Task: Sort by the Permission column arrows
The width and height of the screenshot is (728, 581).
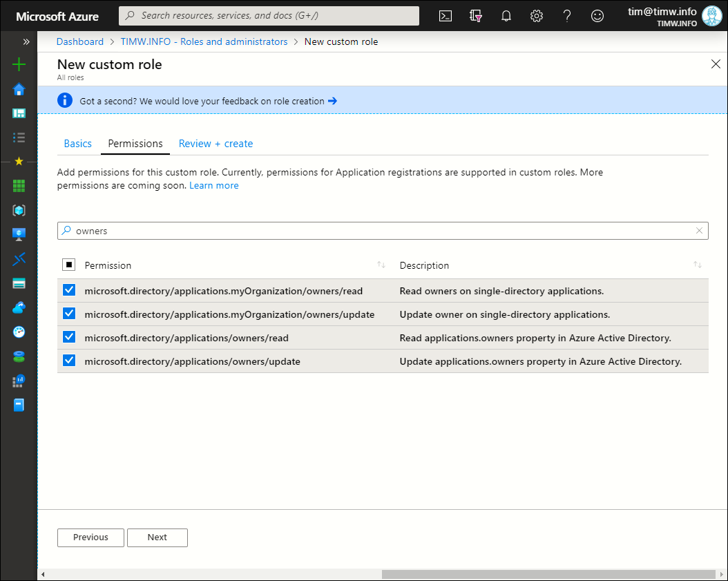Action: pyautogui.click(x=381, y=265)
